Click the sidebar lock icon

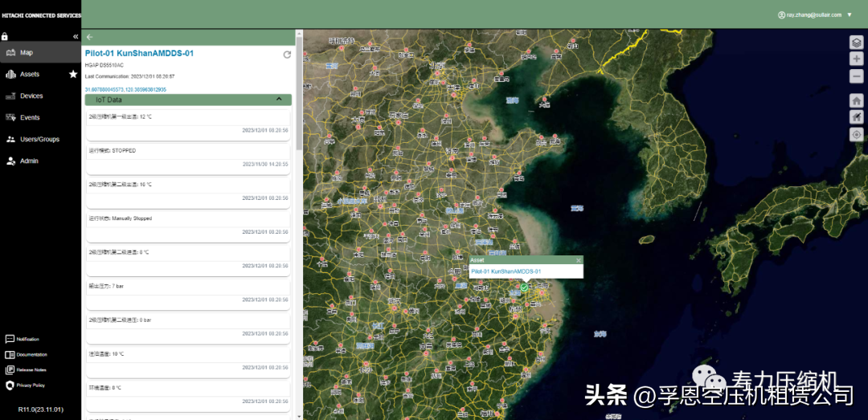click(x=5, y=36)
